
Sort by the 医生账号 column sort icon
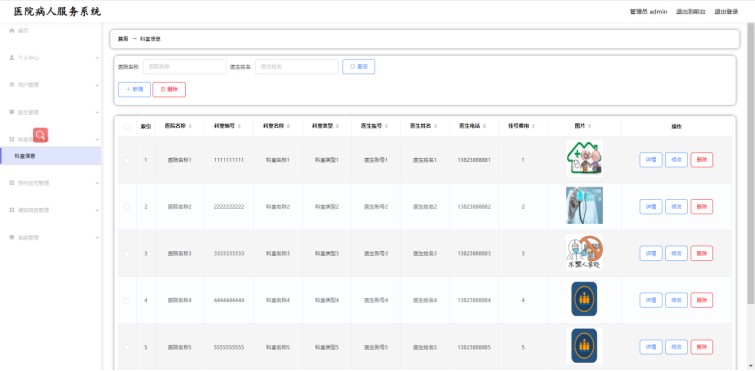[x=386, y=126]
